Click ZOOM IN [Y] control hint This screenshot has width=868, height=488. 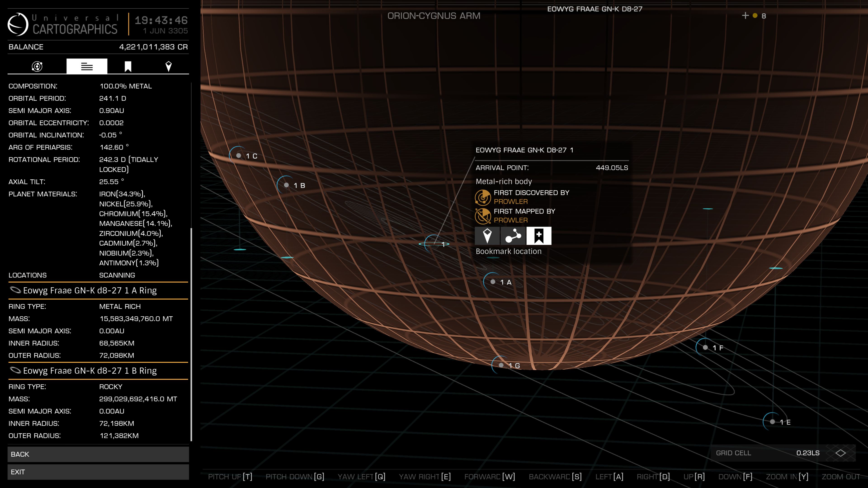point(787,476)
